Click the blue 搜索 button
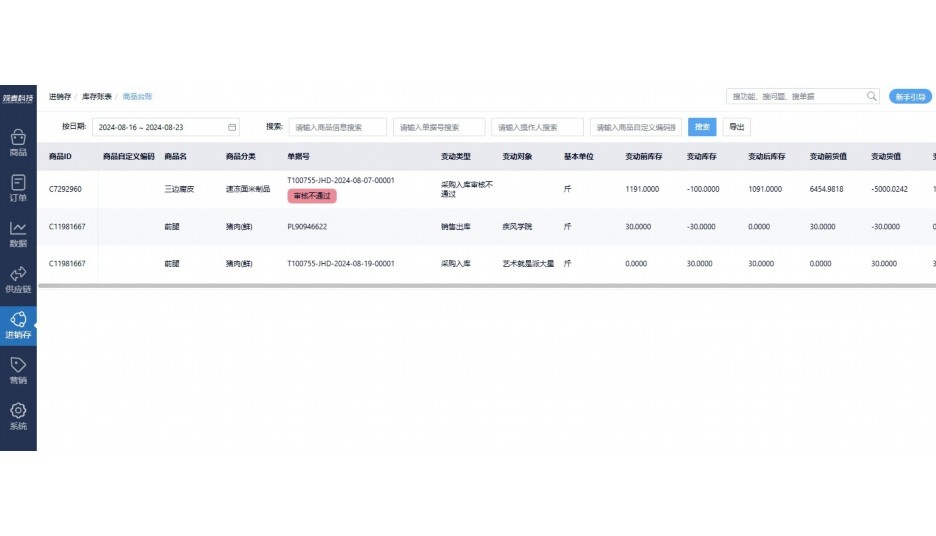936x536 pixels. tap(702, 127)
